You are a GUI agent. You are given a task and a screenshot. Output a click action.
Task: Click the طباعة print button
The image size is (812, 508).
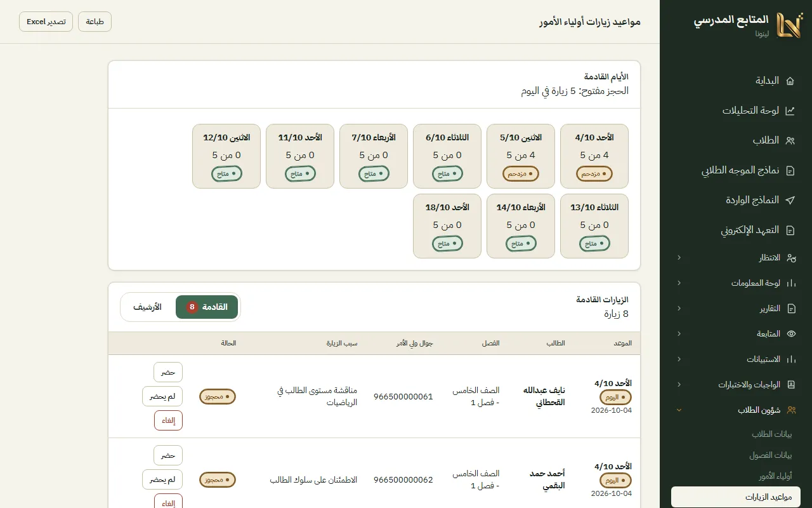(95, 22)
